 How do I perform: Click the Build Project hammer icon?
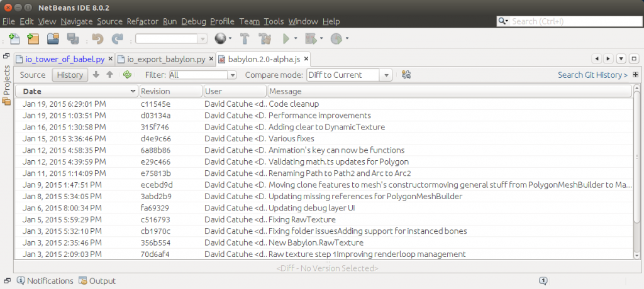(x=245, y=38)
